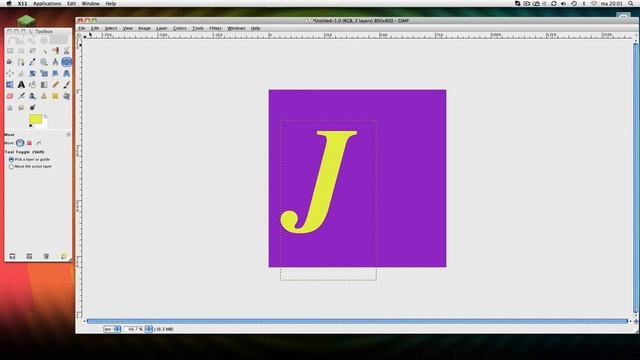Screen dimensions: 640x360
Task: Open tool options panel menu arrow
Action: point(68,134)
